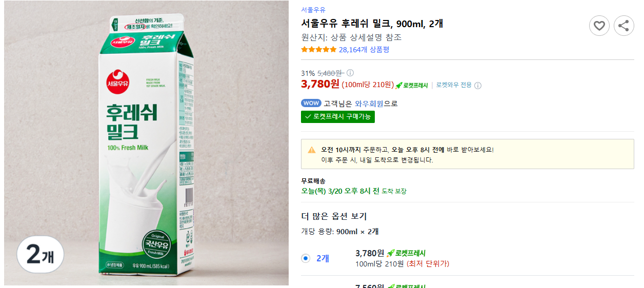Click the blue WOW membership badge
Screen dimensions: 644x288
point(311,103)
